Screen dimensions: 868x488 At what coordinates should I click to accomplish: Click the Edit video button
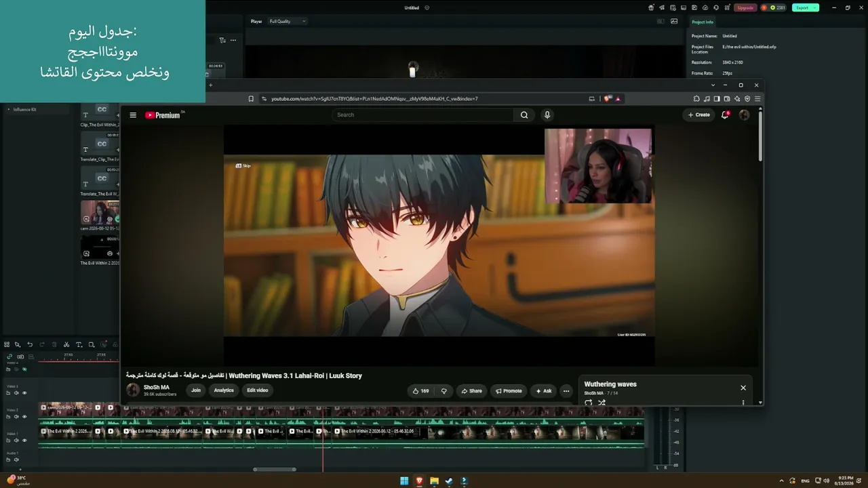pos(258,390)
